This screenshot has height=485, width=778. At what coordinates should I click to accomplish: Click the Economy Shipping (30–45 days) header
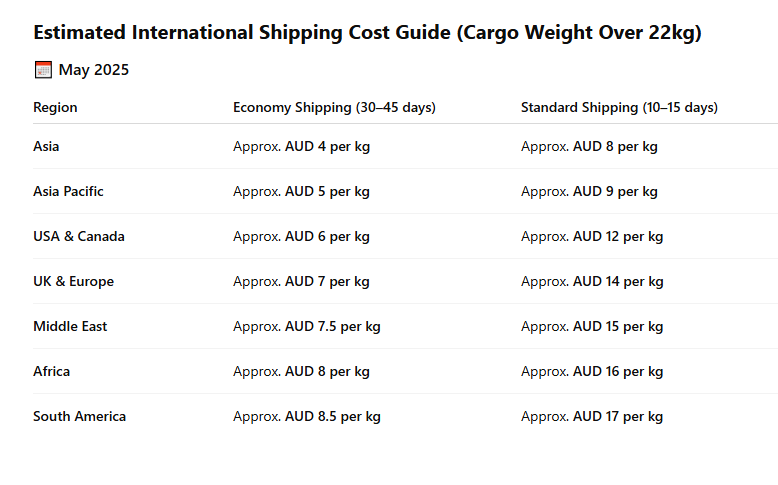click(334, 107)
